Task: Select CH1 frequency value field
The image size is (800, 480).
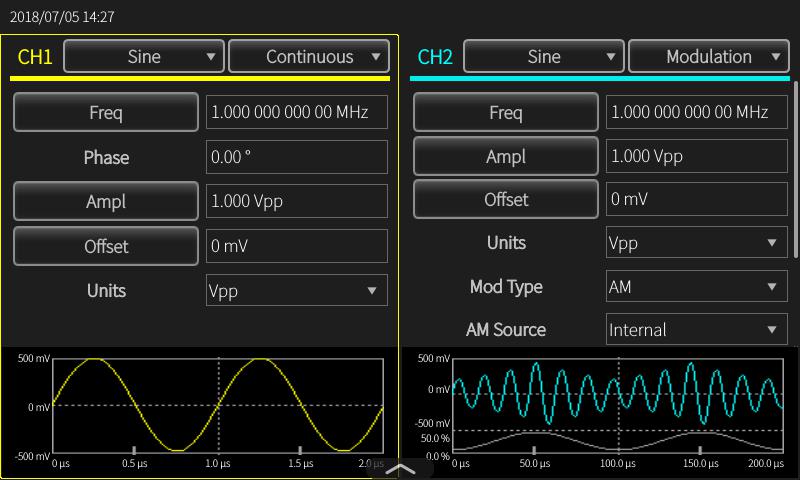Action: pos(297,112)
